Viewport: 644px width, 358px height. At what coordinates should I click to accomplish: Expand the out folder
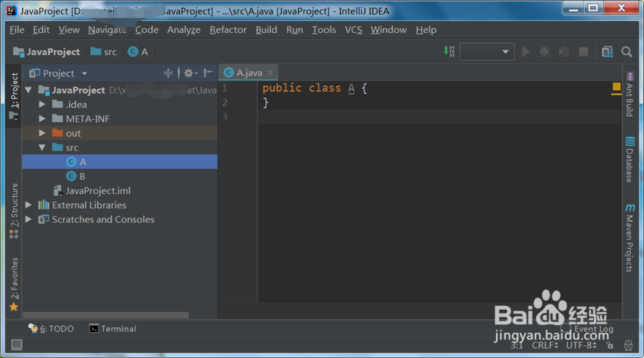click(42, 133)
